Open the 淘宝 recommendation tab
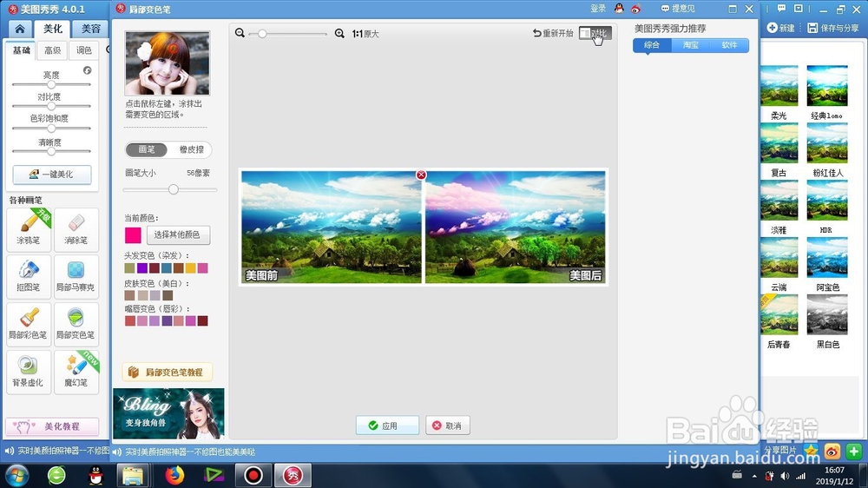 coord(691,45)
